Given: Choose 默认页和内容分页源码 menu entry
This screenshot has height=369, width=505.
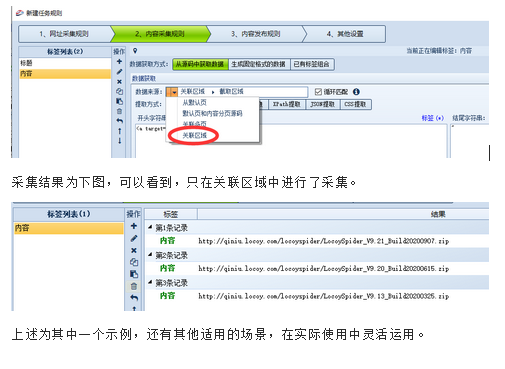Looking at the screenshot, I should coord(212,113).
